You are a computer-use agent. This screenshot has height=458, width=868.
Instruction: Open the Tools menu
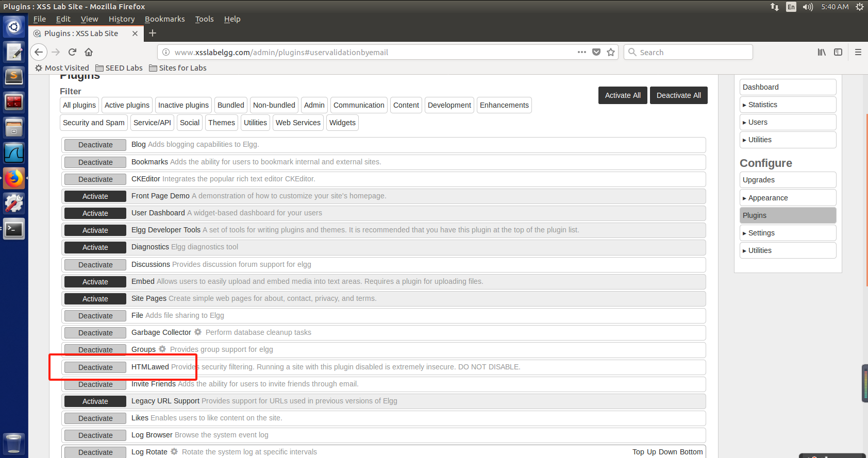click(x=204, y=19)
